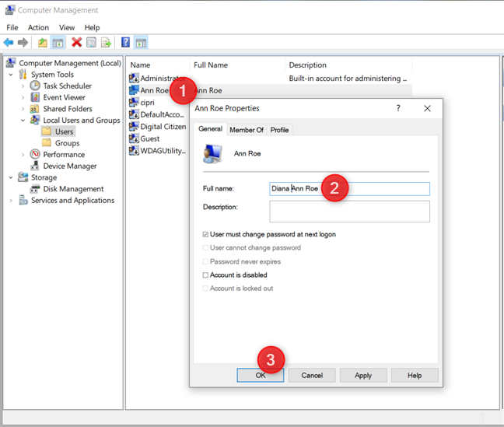
Task: Expand the Performance node
Action: [23, 155]
